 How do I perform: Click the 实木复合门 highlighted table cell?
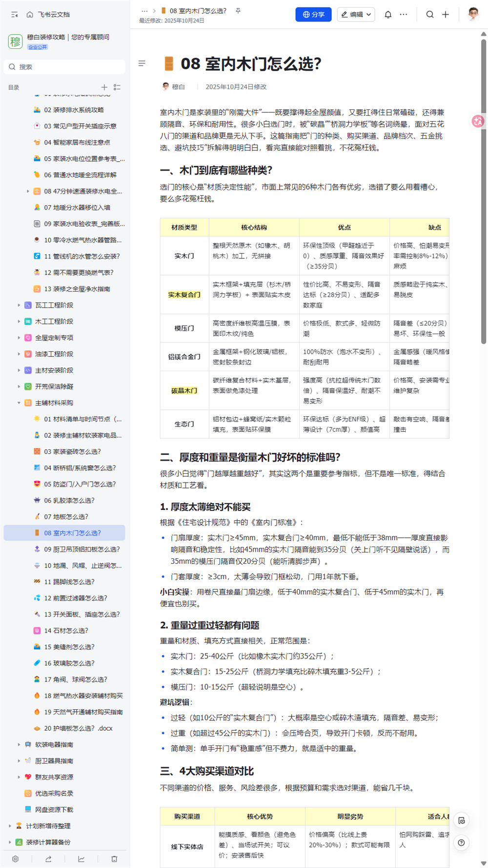tap(184, 295)
